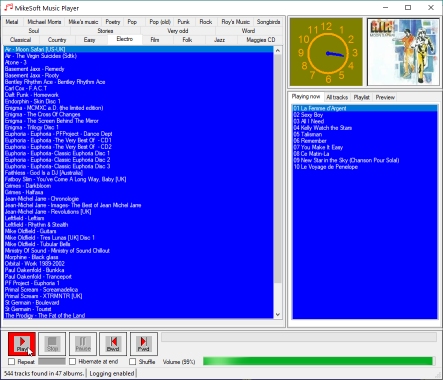443x380 pixels.
Task: Select the Pop genre tab
Action: pyautogui.click(x=132, y=22)
